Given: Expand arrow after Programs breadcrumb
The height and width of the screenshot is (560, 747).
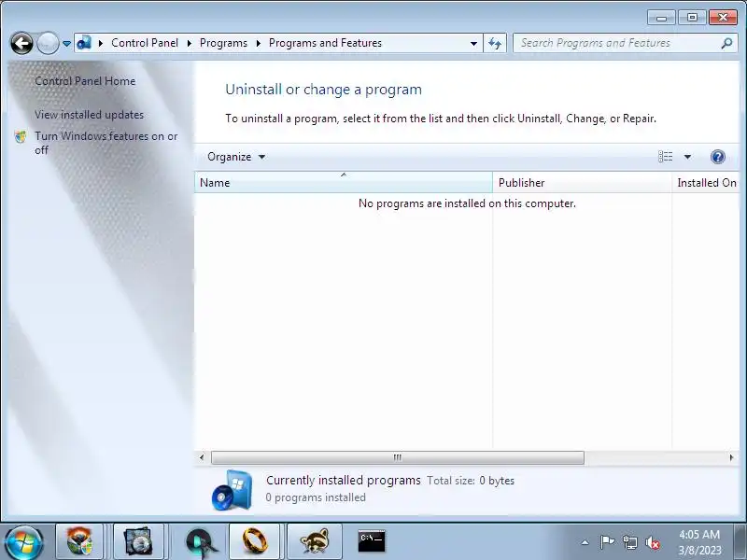Looking at the screenshot, I should point(259,43).
